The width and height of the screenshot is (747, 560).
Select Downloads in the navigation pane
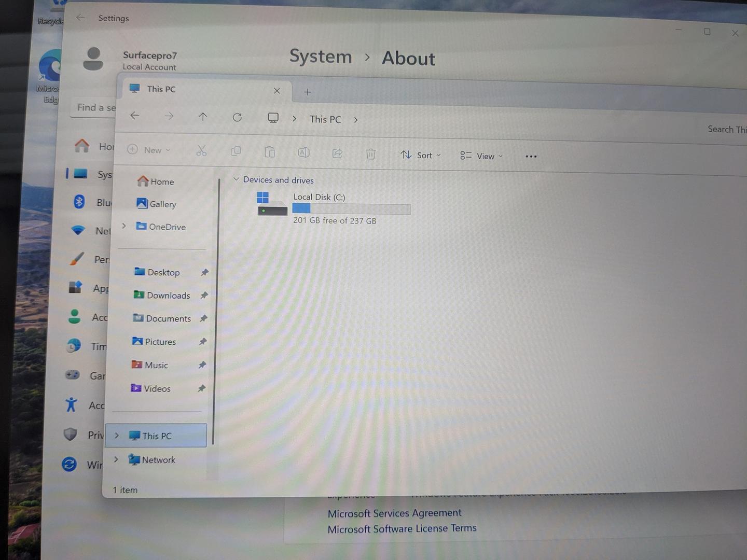(168, 295)
